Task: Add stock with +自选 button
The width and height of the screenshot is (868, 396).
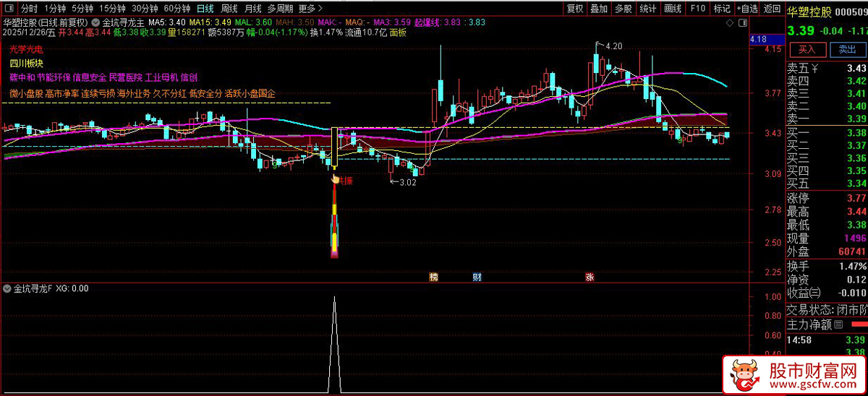Action: coord(746,9)
